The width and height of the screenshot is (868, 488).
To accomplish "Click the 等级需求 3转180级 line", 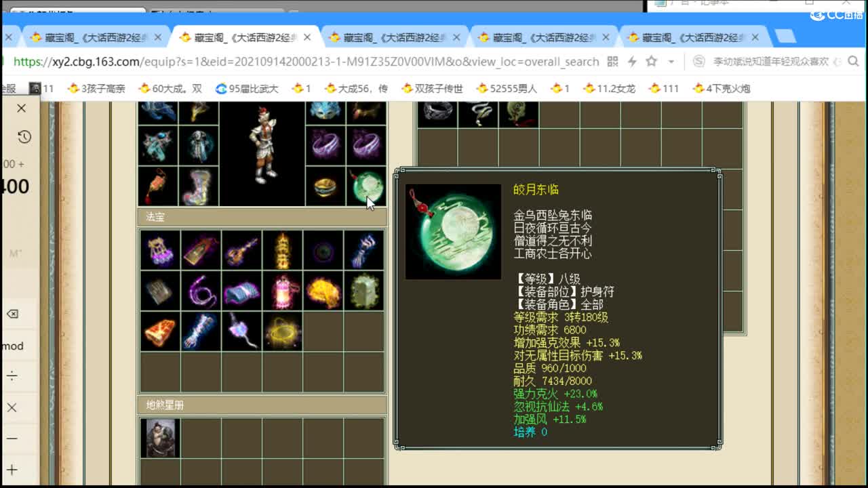I will 560,317.
